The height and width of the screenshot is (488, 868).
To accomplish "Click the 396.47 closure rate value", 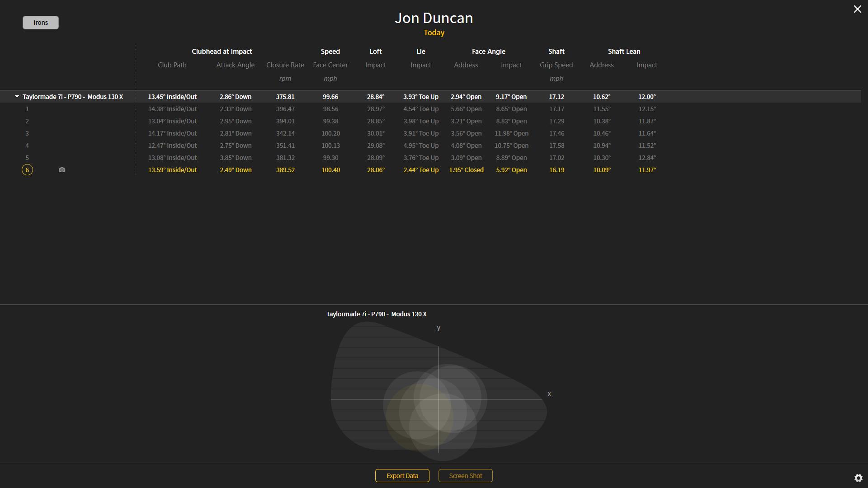I will pos(285,109).
